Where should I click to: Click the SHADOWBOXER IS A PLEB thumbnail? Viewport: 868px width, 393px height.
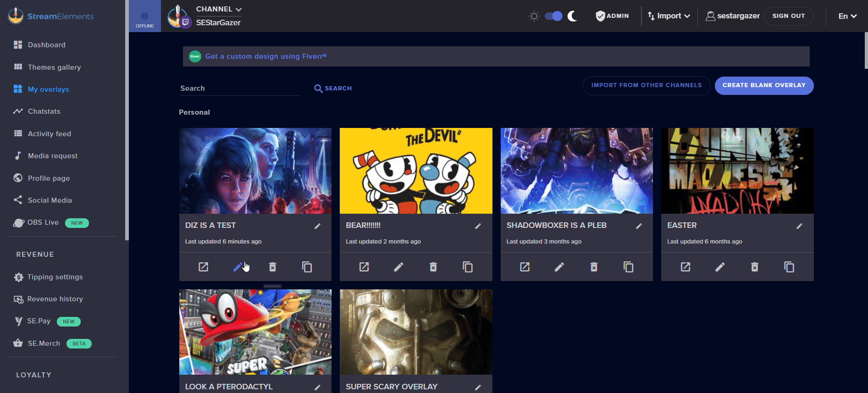[577, 171]
